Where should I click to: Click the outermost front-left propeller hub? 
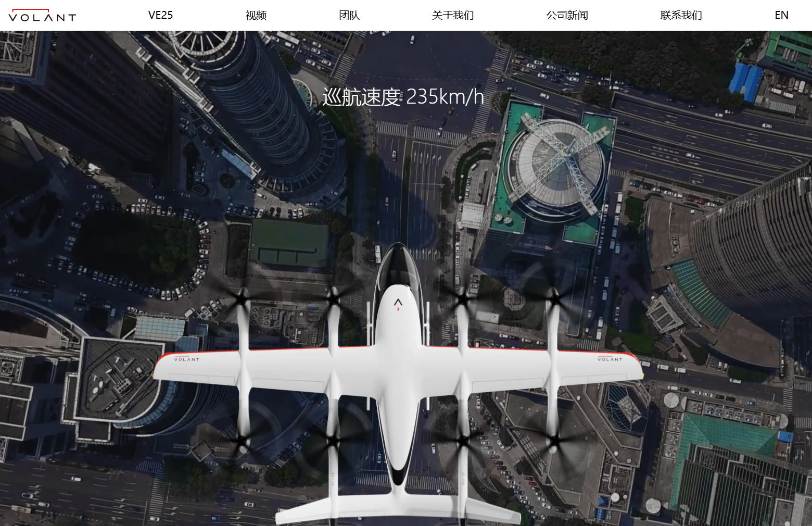[242, 298]
